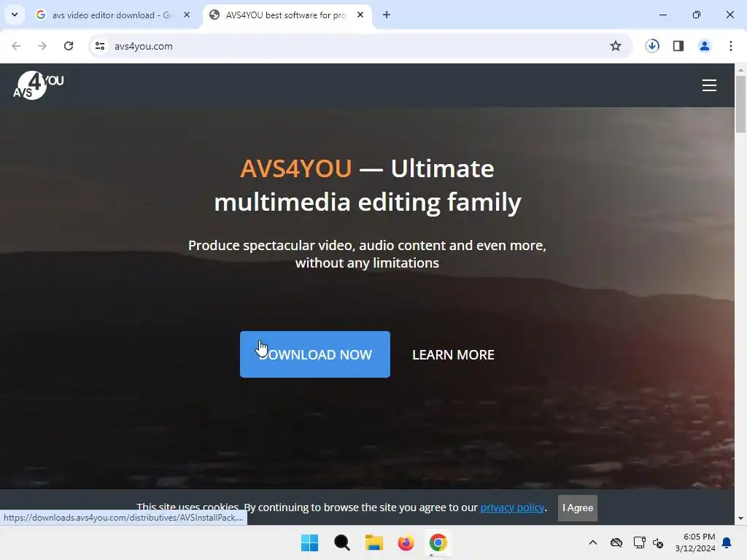Open the privacy policy link

(x=512, y=507)
